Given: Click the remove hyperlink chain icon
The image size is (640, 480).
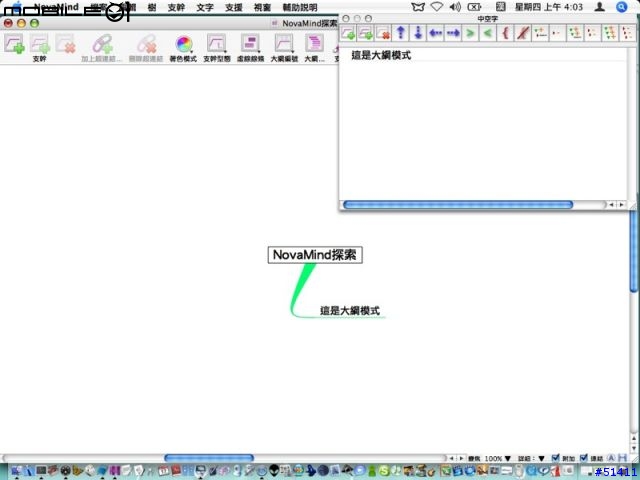Looking at the screenshot, I should tap(146, 44).
